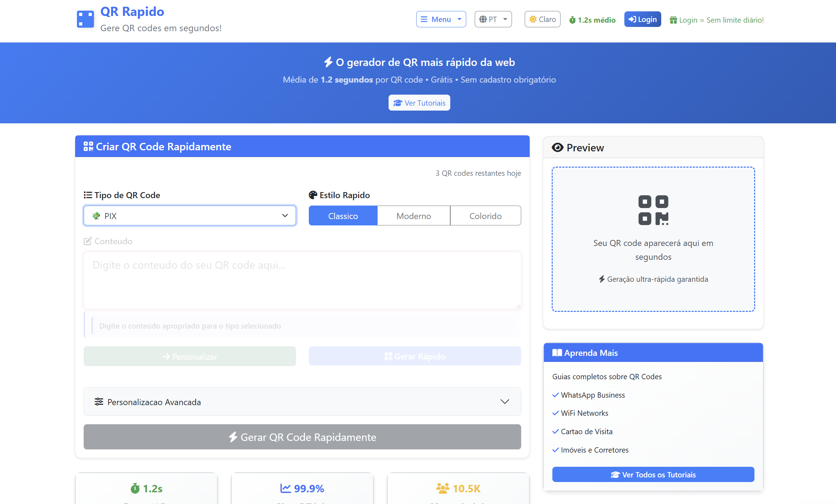Choose the Classico style option
Image resolution: width=836 pixels, height=504 pixels.
[343, 216]
